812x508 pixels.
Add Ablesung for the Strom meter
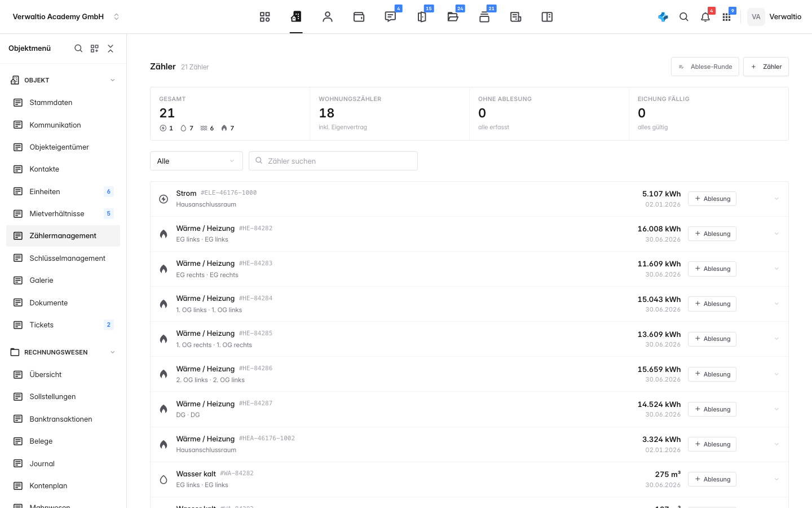coord(712,199)
